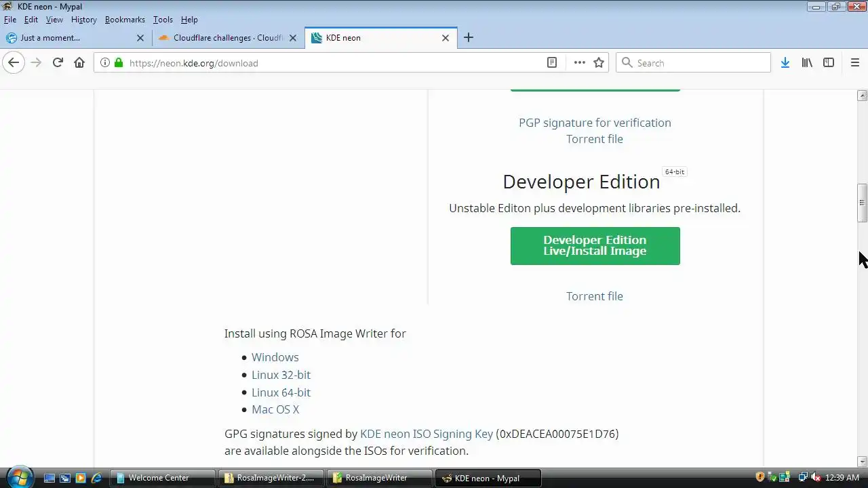This screenshot has width=868, height=488.
Task: View the green padlock connection details
Action: point(119,63)
